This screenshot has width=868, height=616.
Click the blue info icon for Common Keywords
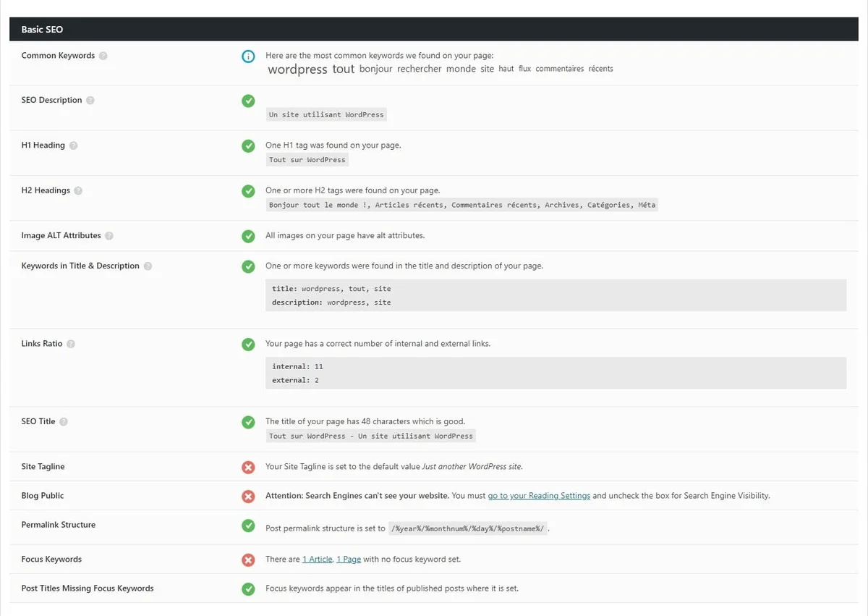(248, 56)
